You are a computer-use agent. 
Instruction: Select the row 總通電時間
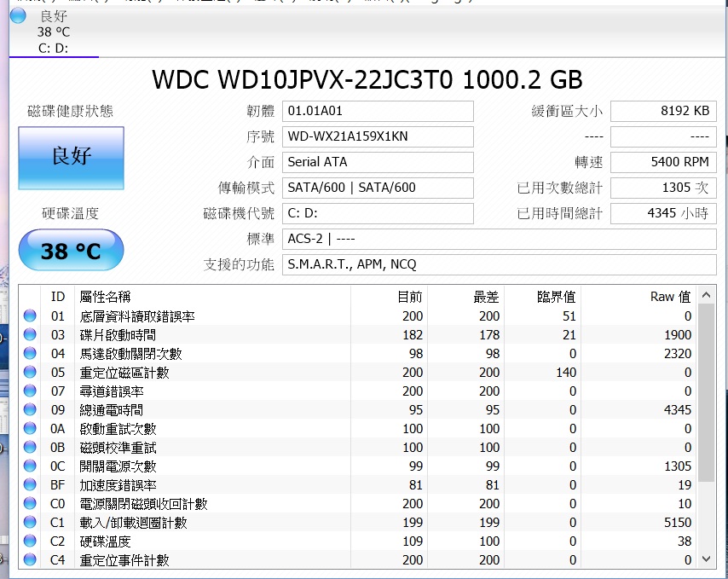click(x=358, y=410)
